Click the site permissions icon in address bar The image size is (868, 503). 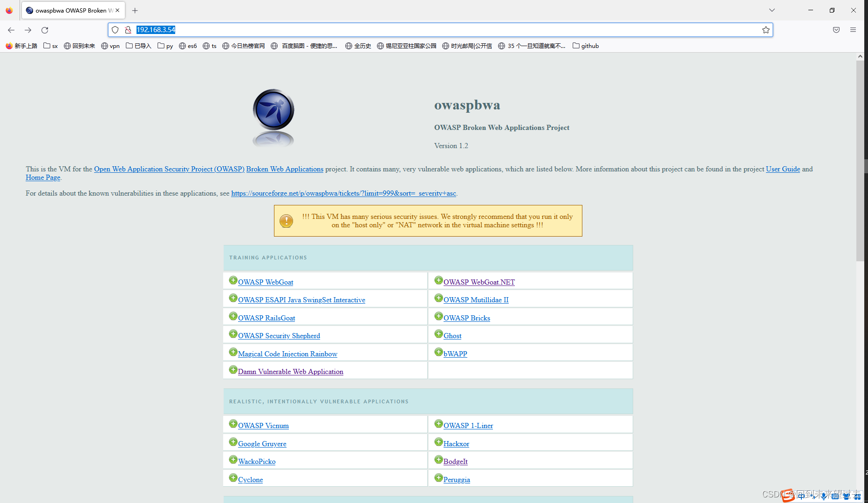(128, 29)
